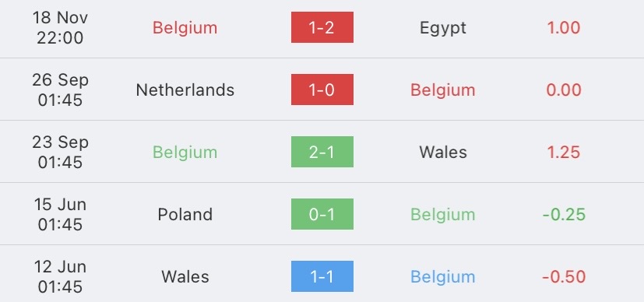Select Wales as home team on 12 Jun

tap(185, 277)
